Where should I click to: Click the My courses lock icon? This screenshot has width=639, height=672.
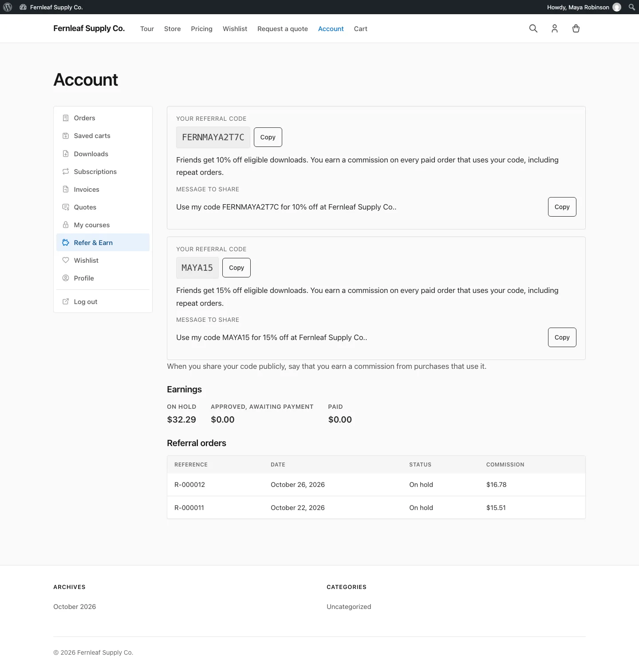[x=66, y=225]
